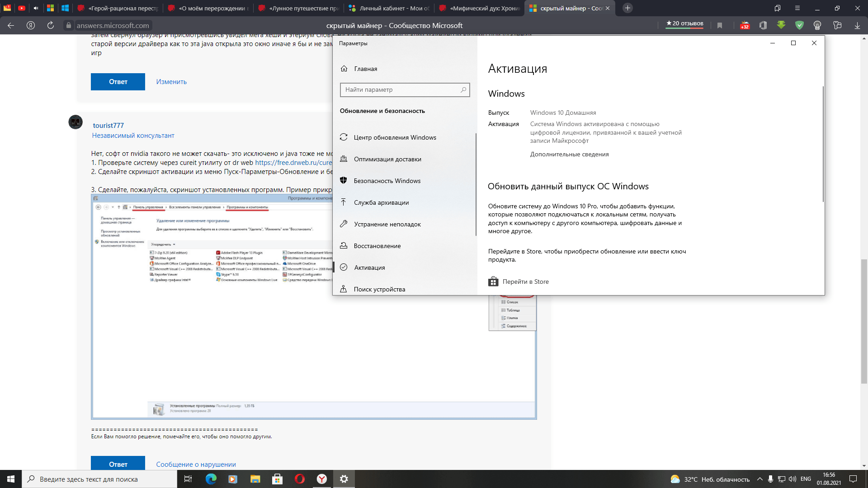Click the bookmark icon in address bar
Image resolution: width=868 pixels, height=488 pixels.
[x=720, y=26]
